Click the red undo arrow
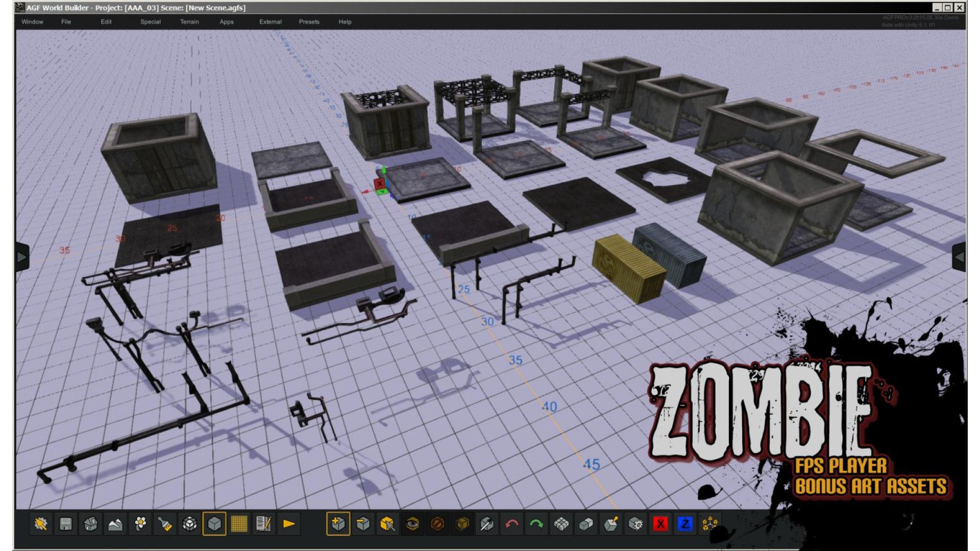This screenshot has height=551, width=980. [x=512, y=524]
